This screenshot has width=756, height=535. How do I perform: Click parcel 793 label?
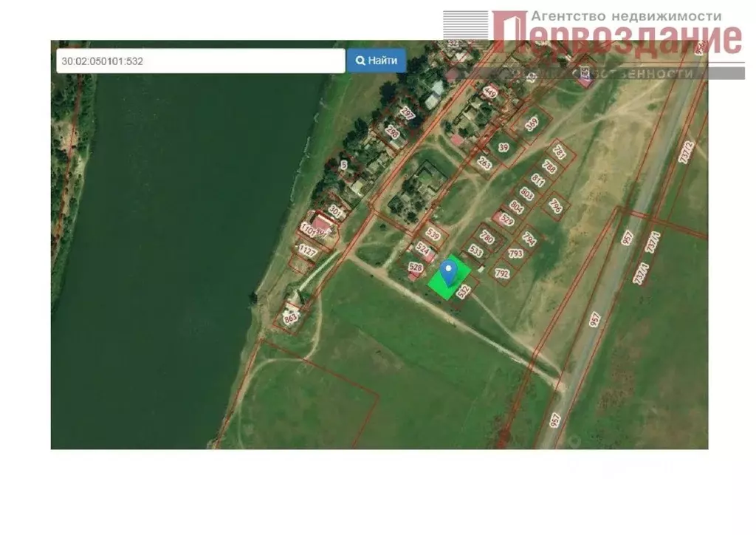click(515, 253)
